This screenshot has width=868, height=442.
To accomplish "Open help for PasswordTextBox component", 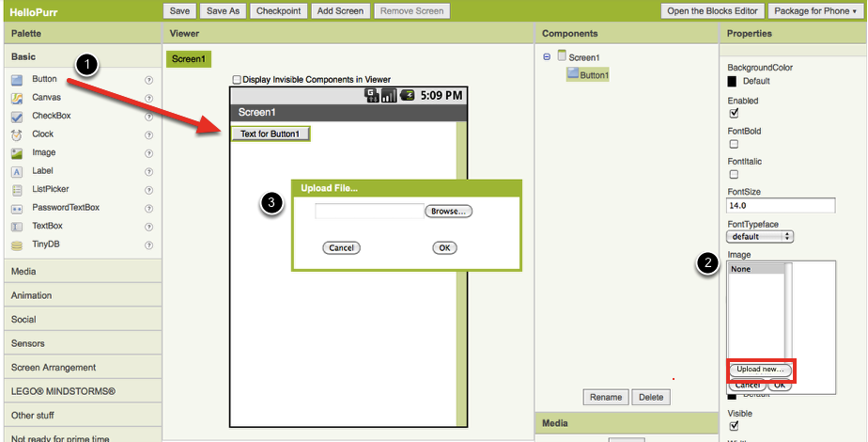I will (x=148, y=209).
